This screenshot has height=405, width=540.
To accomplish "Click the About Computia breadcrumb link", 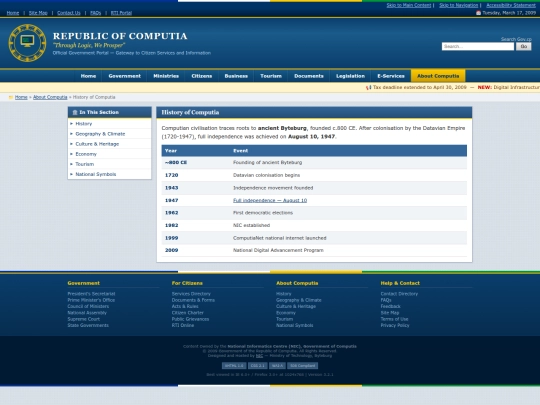I will (50, 97).
